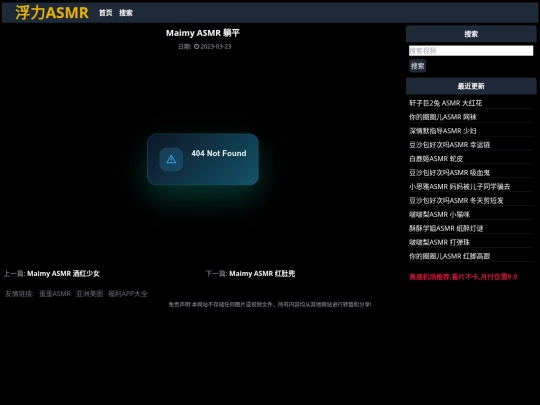Open 深情默指导ASMR 少妇 link

(x=443, y=131)
